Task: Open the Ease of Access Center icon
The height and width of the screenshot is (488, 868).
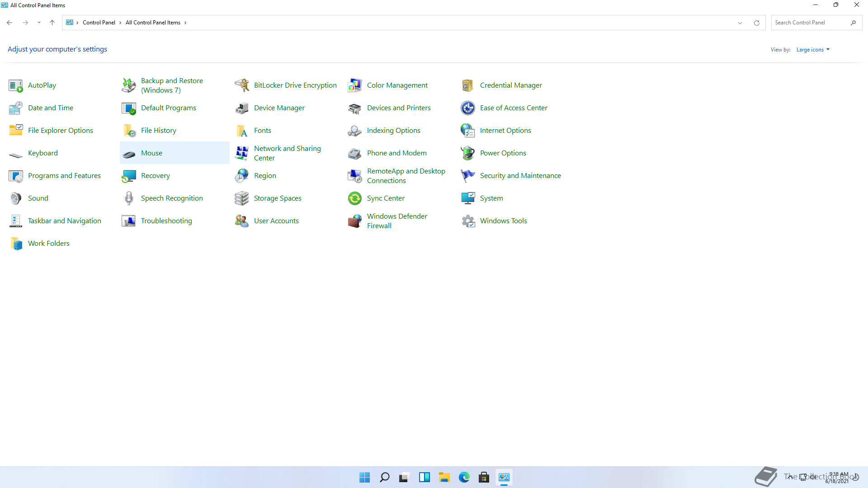Action: 468,108
